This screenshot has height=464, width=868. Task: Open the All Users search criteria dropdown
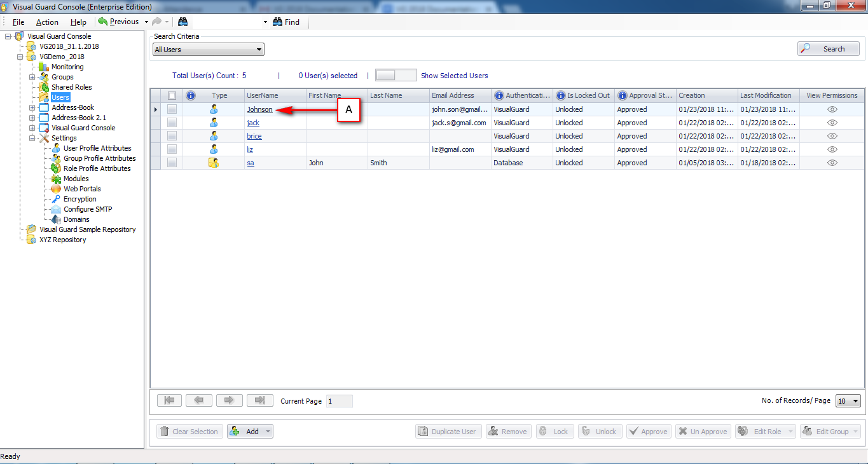258,49
